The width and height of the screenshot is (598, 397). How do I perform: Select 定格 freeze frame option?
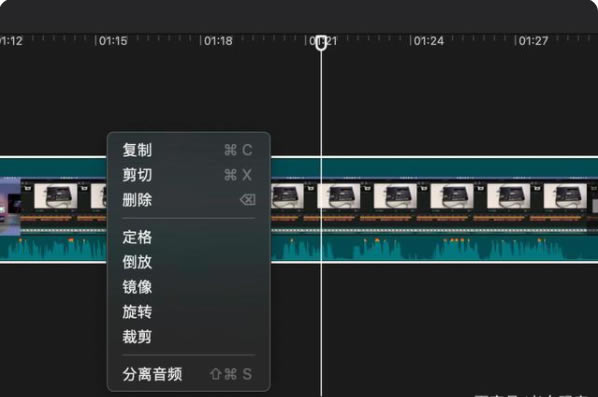[x=189, y=237]
